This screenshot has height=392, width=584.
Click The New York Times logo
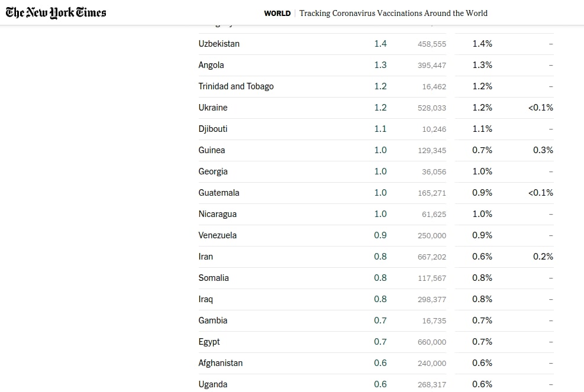pos(56,12)
